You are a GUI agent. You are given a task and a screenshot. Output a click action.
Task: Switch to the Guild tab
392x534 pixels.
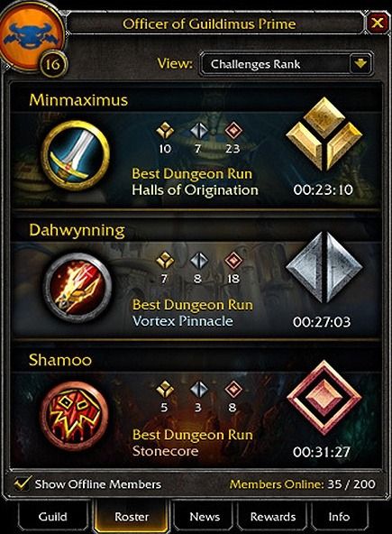(x=52, y=517)
